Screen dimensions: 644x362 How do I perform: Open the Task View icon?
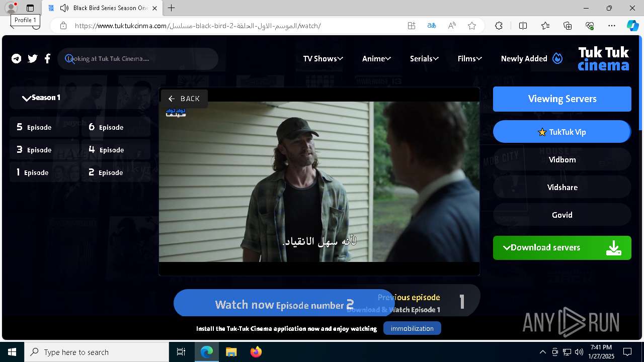(181, 352)
